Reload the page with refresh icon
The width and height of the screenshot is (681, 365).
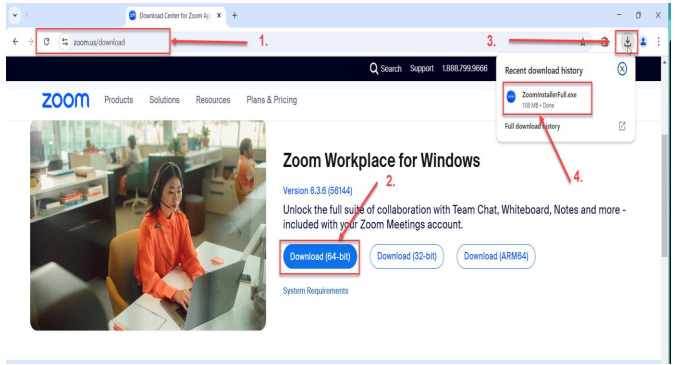coord(46,42)
